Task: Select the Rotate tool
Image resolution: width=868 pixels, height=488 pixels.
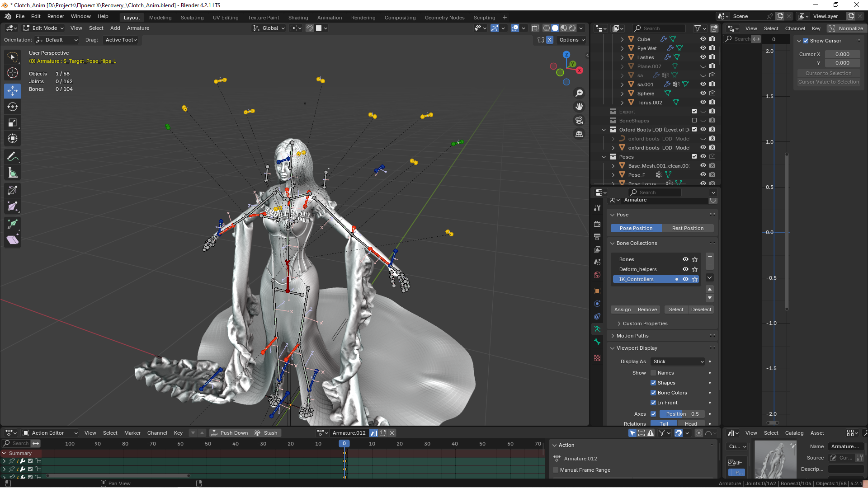Action: coord(13,107)
